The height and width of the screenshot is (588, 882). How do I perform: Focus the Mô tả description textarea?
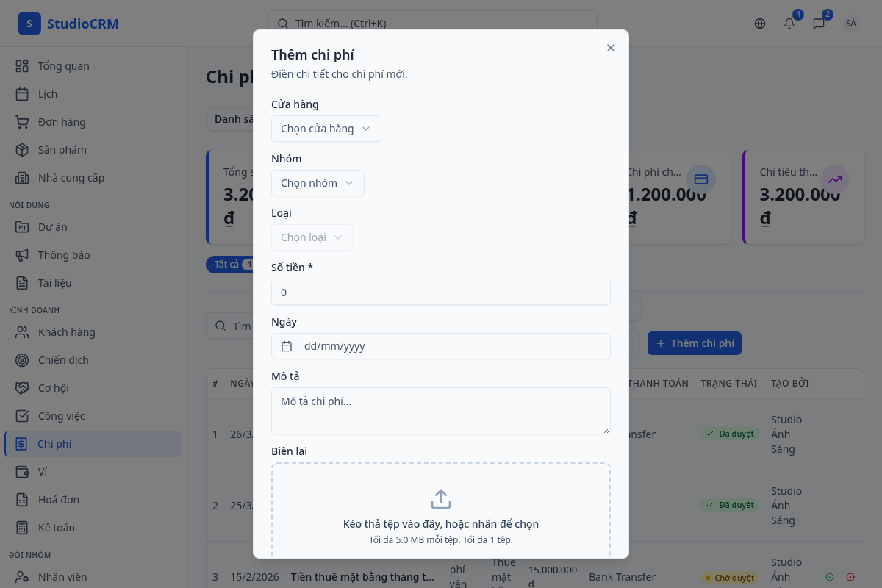click(x=441, y=410)
